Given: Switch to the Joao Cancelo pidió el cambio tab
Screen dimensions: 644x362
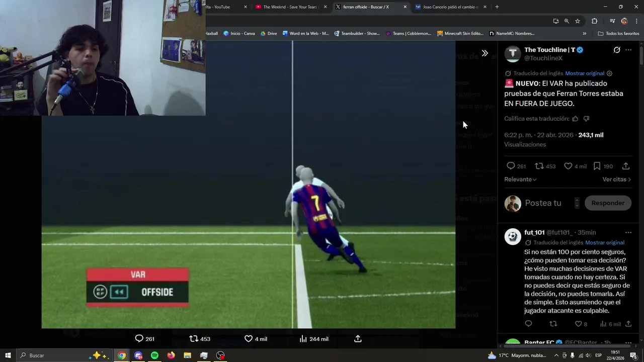Looking at the screenshot, I should pyautogui.click(x=450, y=7).
